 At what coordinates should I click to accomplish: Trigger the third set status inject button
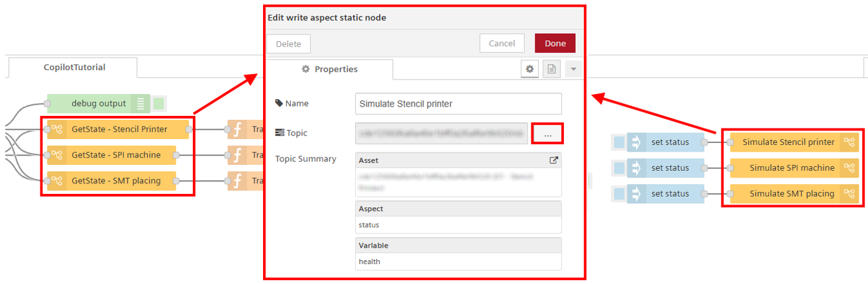(x=619, y=194)
